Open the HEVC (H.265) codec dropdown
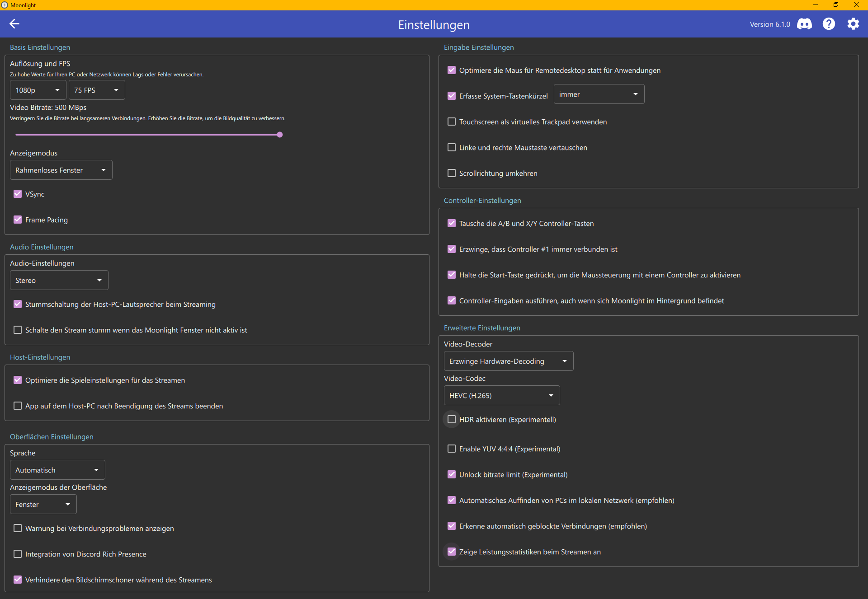Screen dimensions: 868x599 [x=501, y=395]
